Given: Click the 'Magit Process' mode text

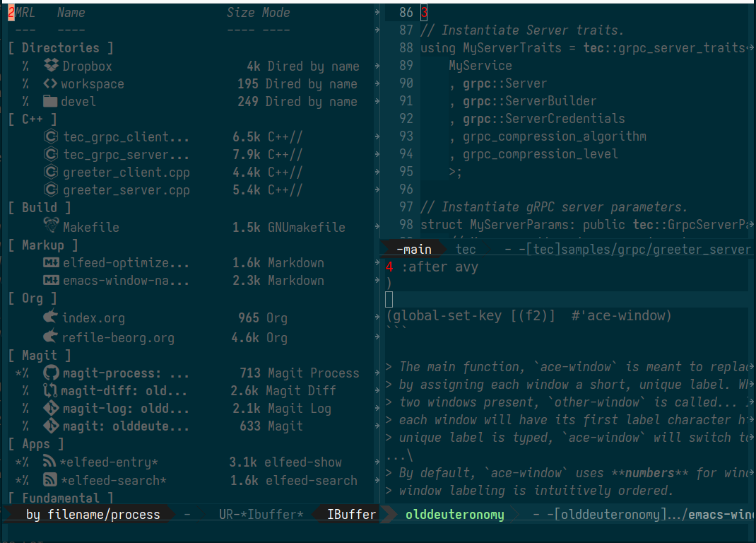Looking at the screenshot, I should pos(314,373).
